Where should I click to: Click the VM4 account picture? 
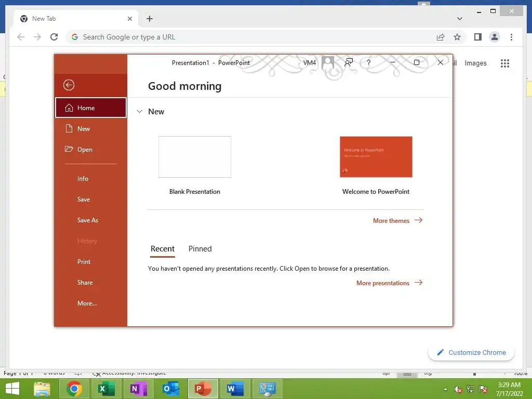click(x=328, y=62)
